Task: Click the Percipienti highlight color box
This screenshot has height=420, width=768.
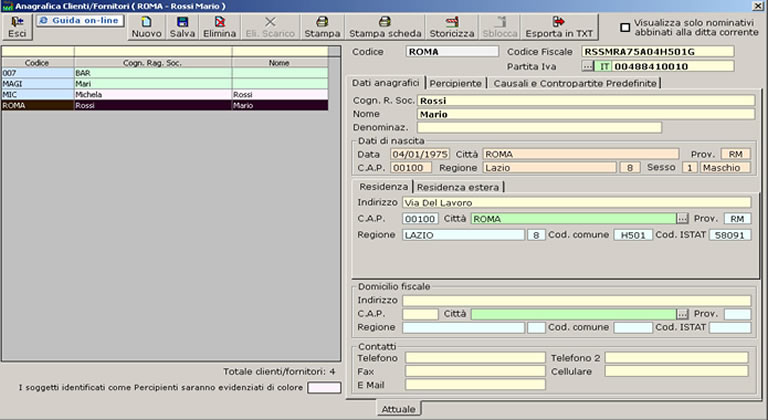Action: [x=324, y=388]
